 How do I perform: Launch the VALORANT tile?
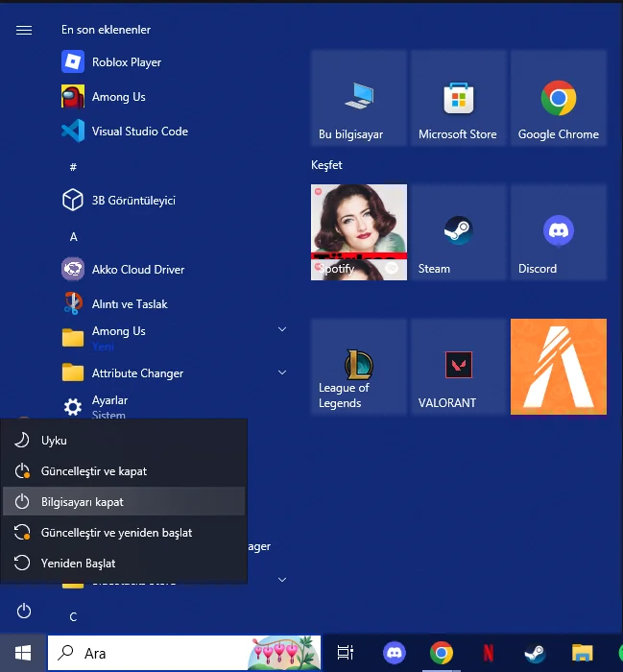(x=459, y=367)
